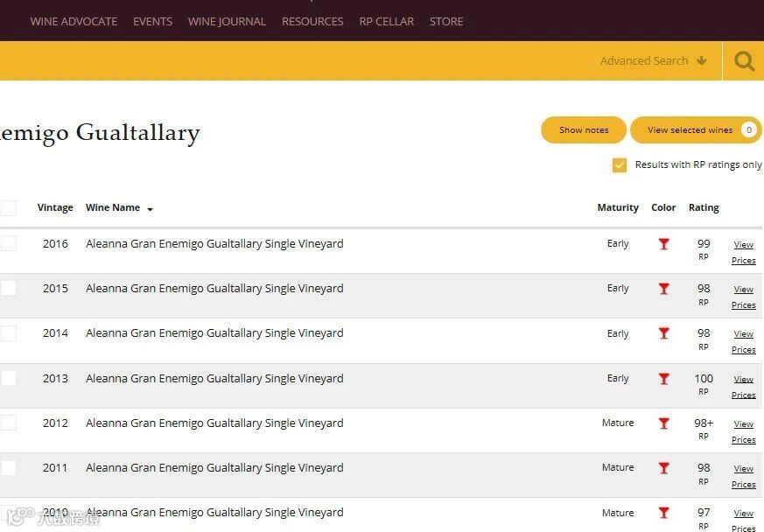Open View Prices link for 2015 vintage
This screenshot has width=764, height=532.
tap(744, 297)
